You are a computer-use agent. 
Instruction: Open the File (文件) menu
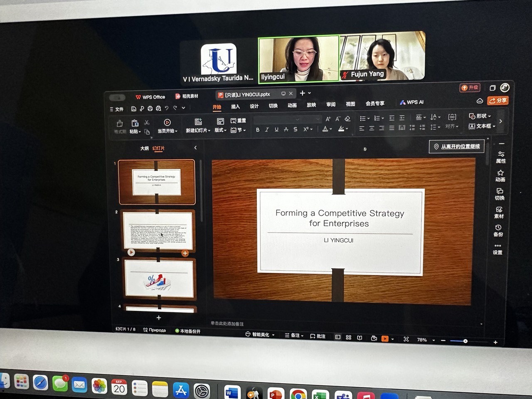117,109
